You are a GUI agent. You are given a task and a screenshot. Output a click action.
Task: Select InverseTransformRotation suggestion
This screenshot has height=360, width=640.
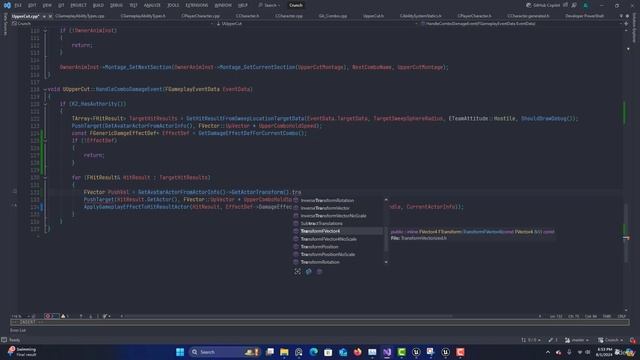tap(338, 200)
